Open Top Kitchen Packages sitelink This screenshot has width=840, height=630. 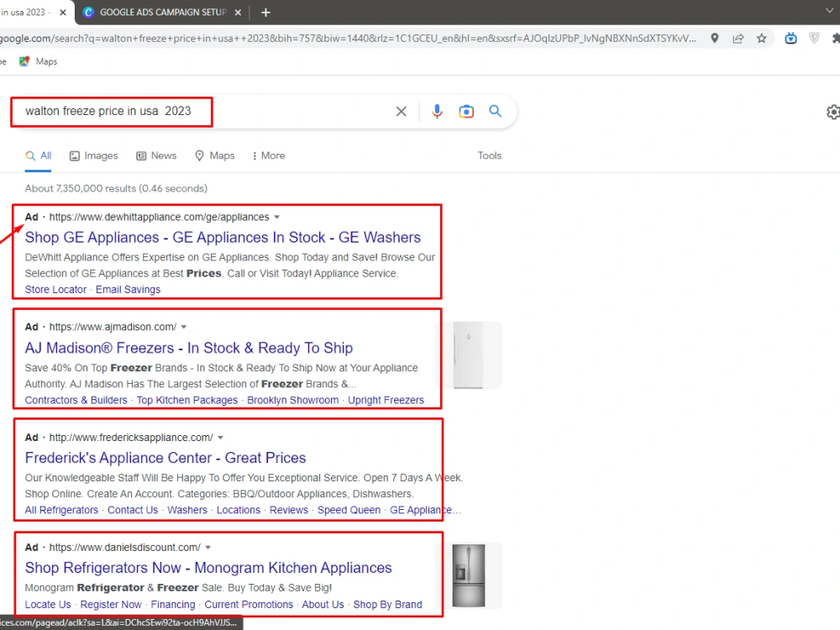(x=187, y=400)
